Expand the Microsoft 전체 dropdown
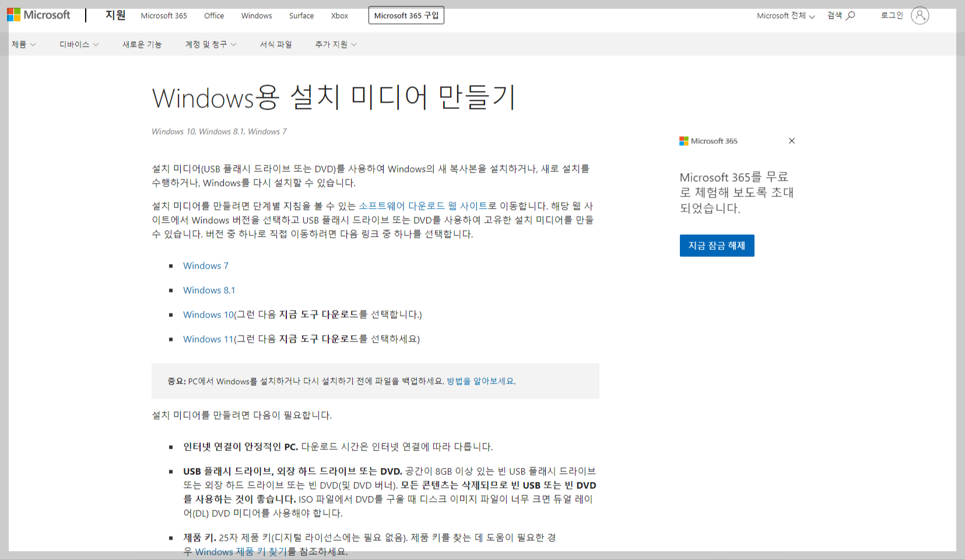This screenshot has width=965, height=560. click(786, 16)
